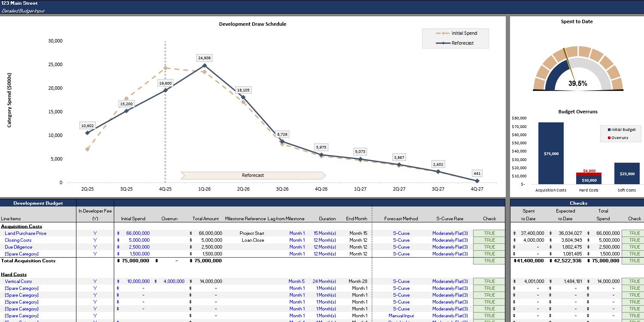This screenshot has height=322, width=644.
Task: Select the 'Development Draw Schedule' chart title
Action: point(252,24)
